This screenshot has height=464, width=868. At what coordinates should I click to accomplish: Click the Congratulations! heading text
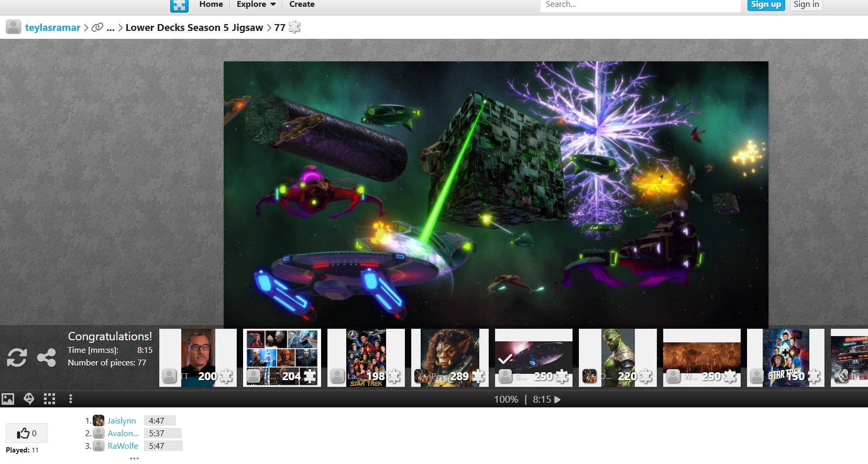[110, 337]
